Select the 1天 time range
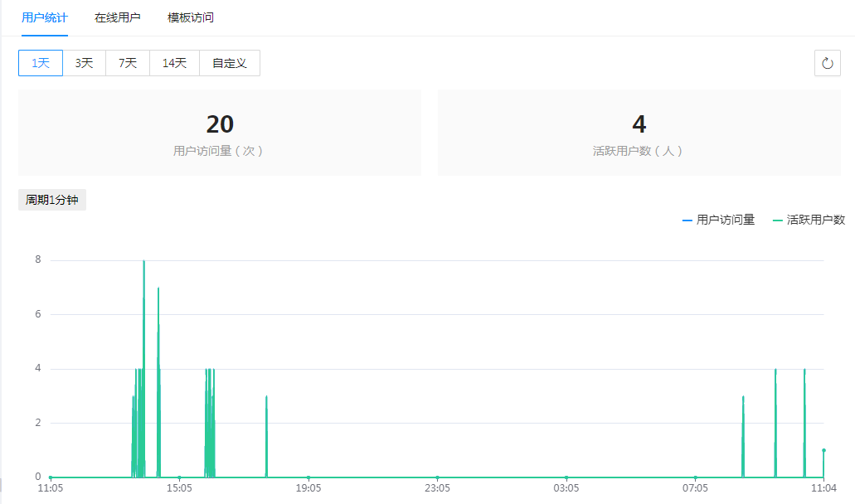The height and width of the screenshot is (504, 855). (41, 63)
